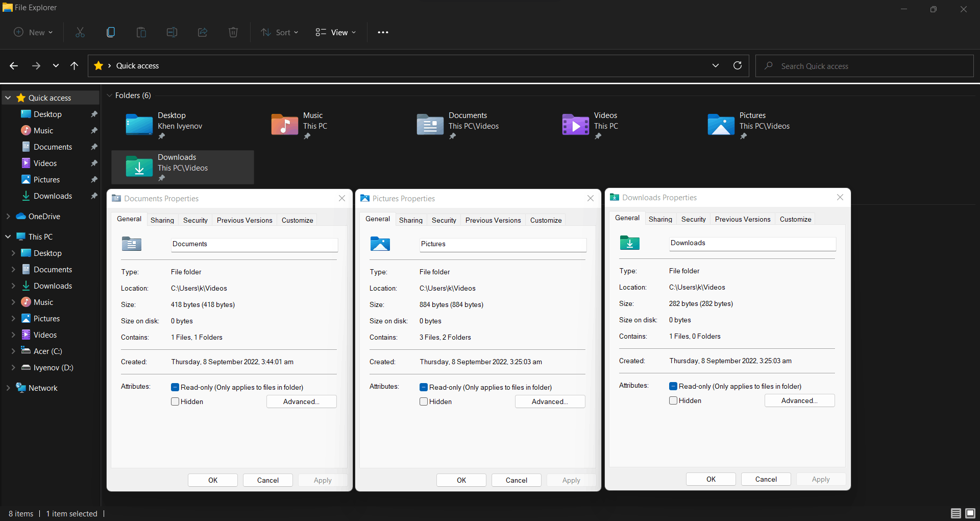Switch to details view icon in status bar
The height and width of the screenshot is (521, 980).
click(956, 513)
